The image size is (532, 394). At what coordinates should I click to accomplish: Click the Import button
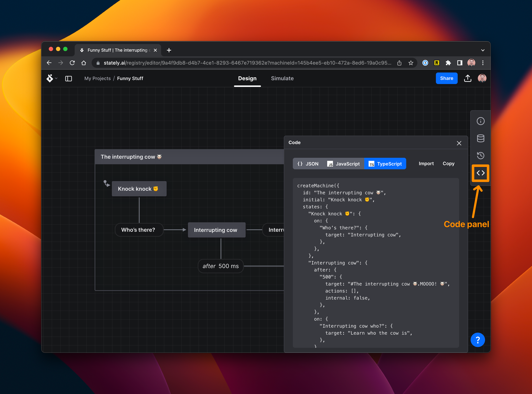point(426,164)
